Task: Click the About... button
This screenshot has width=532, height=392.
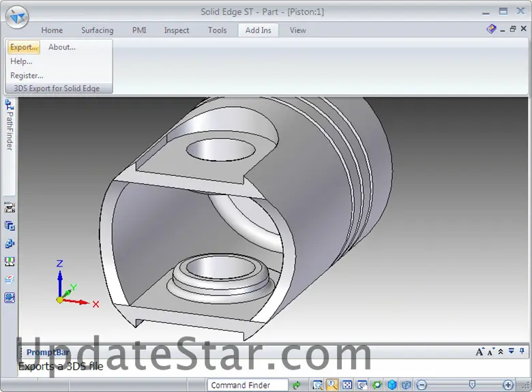Action: [x=62, y=47]
